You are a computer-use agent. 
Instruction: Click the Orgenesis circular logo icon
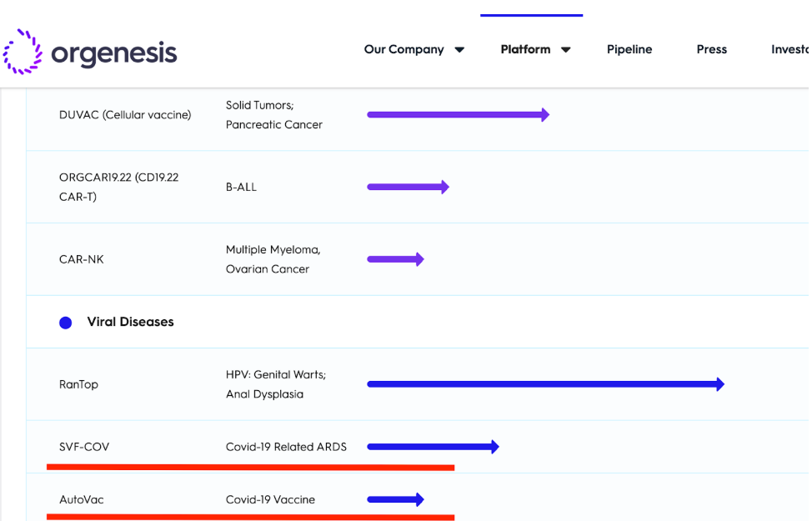pyautogui.click(x=23, y=52)
